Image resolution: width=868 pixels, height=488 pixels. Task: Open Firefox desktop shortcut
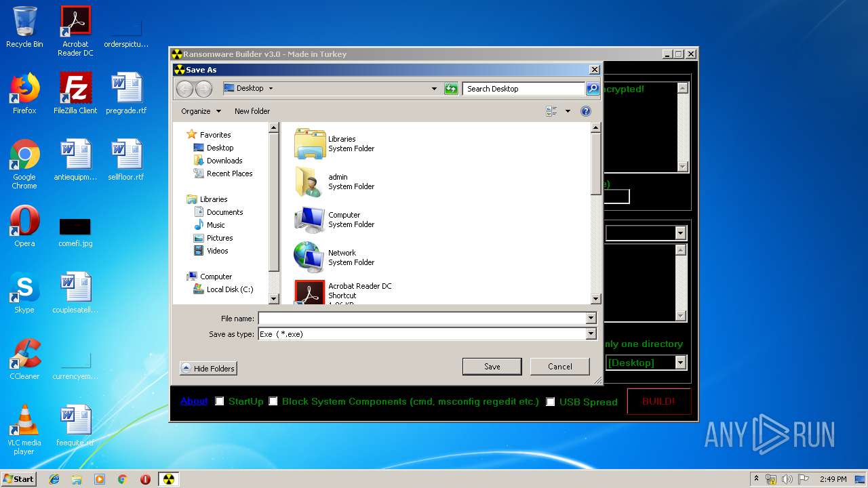point(24,94)
